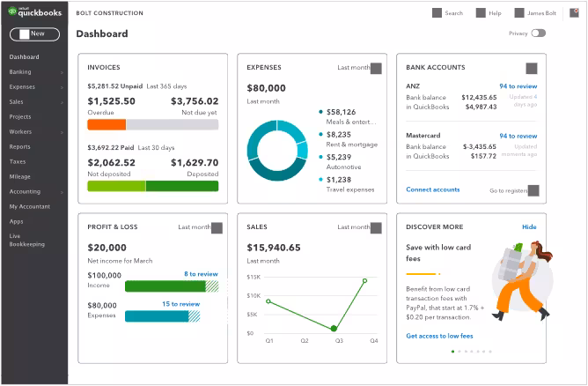Click the Q4 sales data point

coord(364,280)
